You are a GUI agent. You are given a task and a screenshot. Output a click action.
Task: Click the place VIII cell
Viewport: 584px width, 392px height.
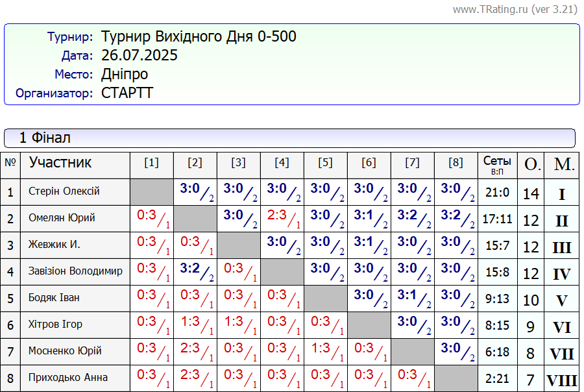[x=562, y=379]
